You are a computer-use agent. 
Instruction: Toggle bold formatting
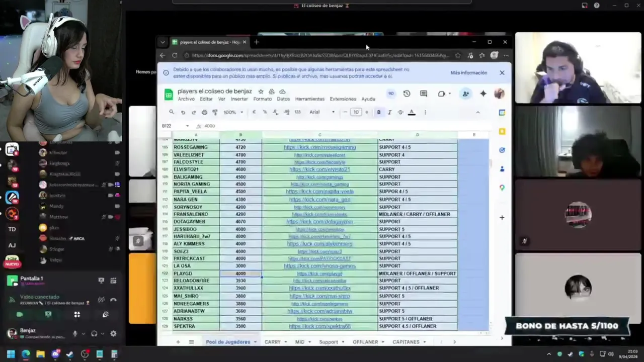coord(379,112)
